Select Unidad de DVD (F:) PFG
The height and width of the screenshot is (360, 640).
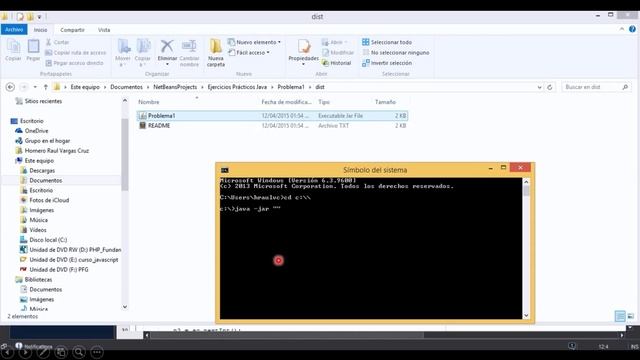(x=54, y=270)
